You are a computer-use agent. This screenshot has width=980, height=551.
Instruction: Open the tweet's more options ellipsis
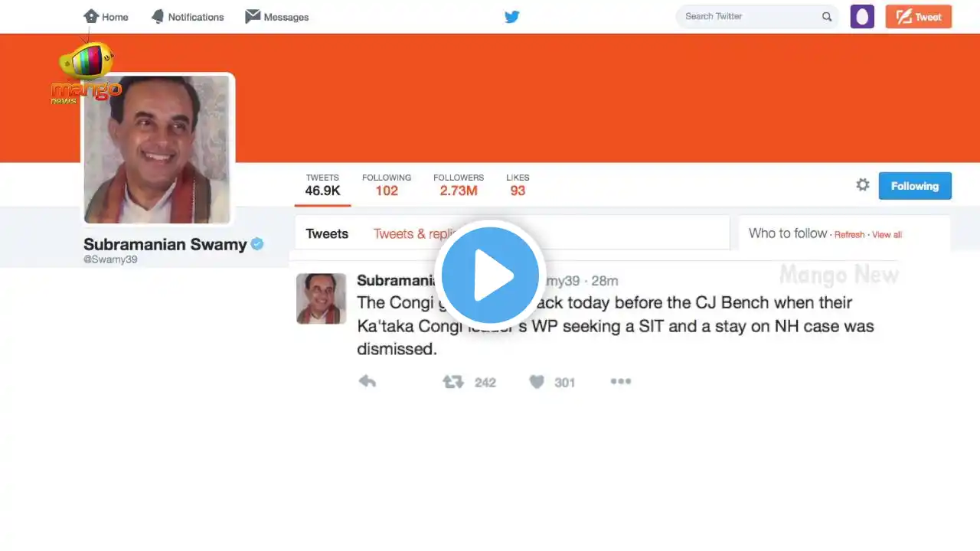[620, 381]
